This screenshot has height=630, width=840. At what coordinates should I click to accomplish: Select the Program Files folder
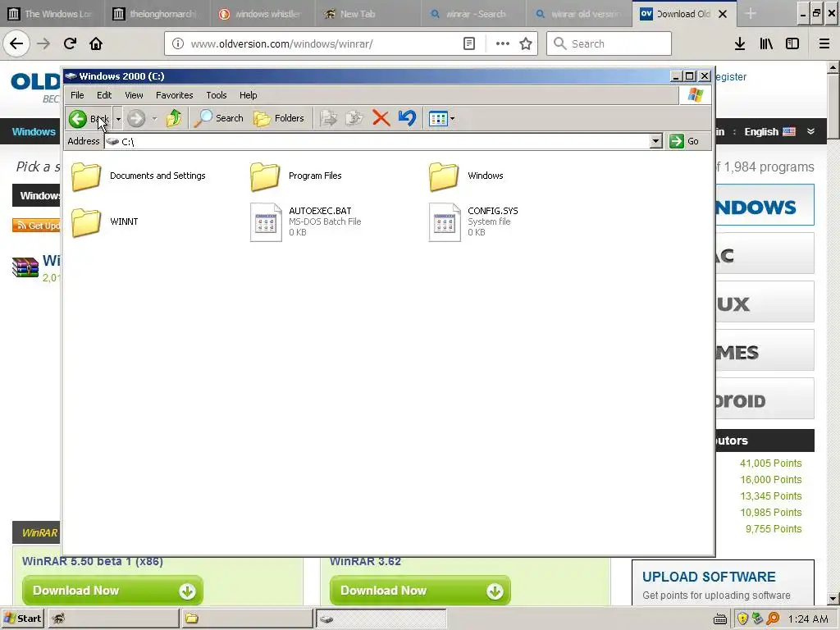tap(296, 176)
